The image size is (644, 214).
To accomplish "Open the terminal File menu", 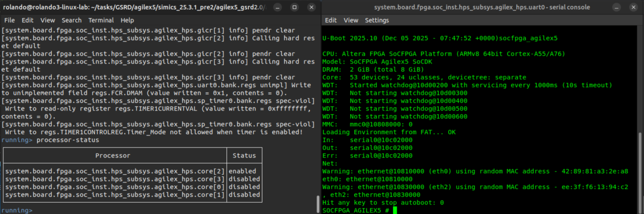I will click(9, 20).
